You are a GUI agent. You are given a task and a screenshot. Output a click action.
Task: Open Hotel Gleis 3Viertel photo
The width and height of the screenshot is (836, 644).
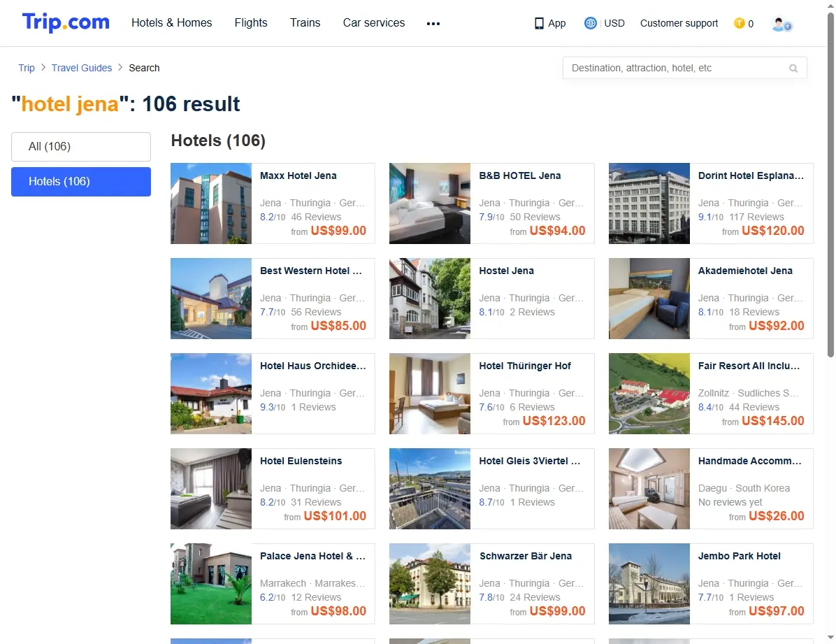[x=430, y=489]
